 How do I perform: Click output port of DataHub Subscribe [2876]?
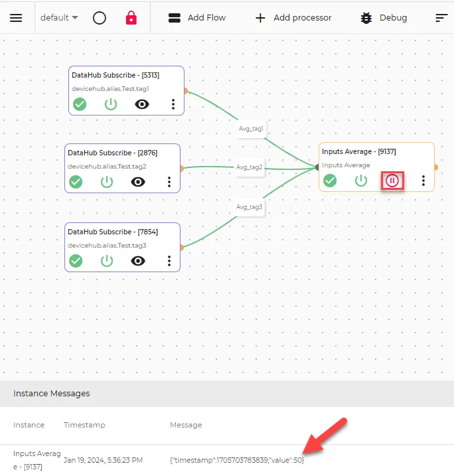pos(182,169)
